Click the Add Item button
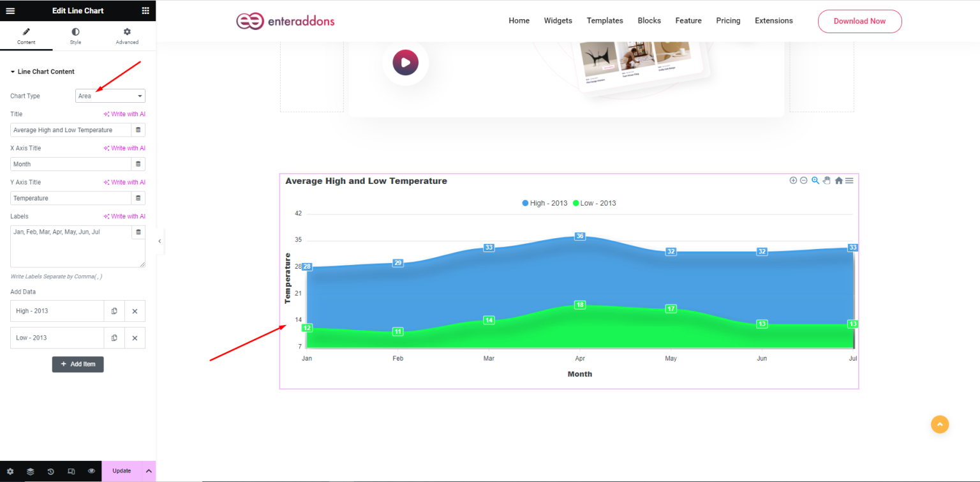Screen dimensions: 980x482 point(78,364)
